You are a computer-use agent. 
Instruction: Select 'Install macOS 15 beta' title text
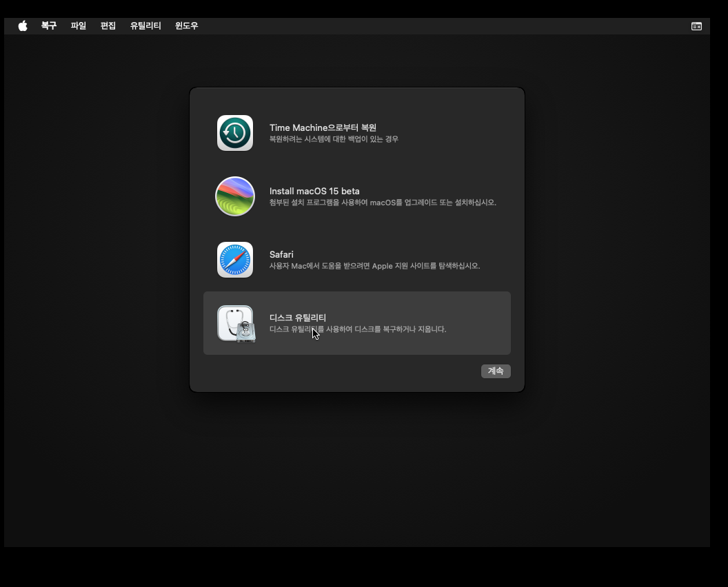point(314,191)
